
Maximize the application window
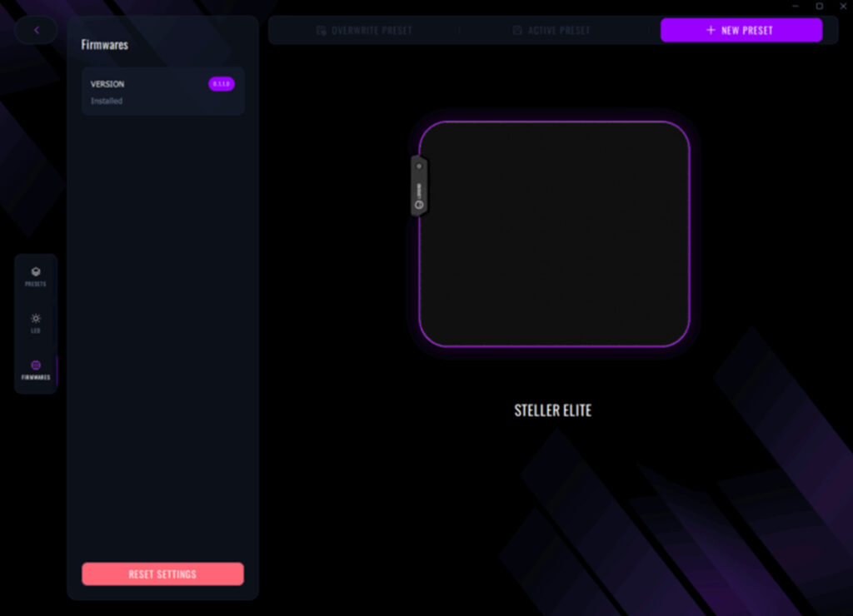819,6
